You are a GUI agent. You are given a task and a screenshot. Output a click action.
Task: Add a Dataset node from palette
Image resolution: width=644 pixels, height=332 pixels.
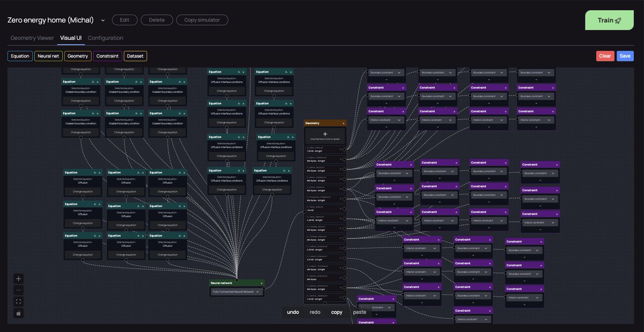[x=135, y=56]
